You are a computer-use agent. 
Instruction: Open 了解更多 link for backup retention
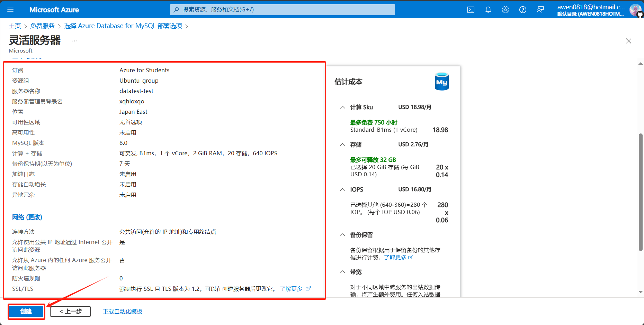click(395, 258)
